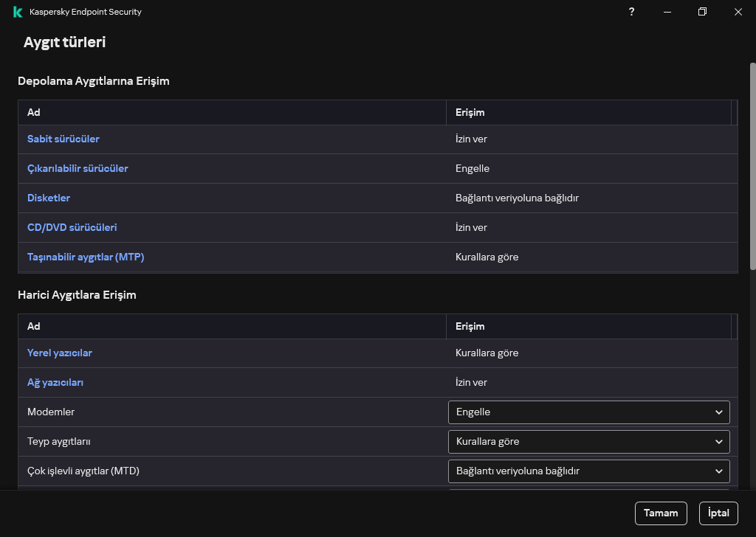Open Yerel yazıcılar link
The width and height of the screenshot is (756, 537).
click(x=60, y=353)
